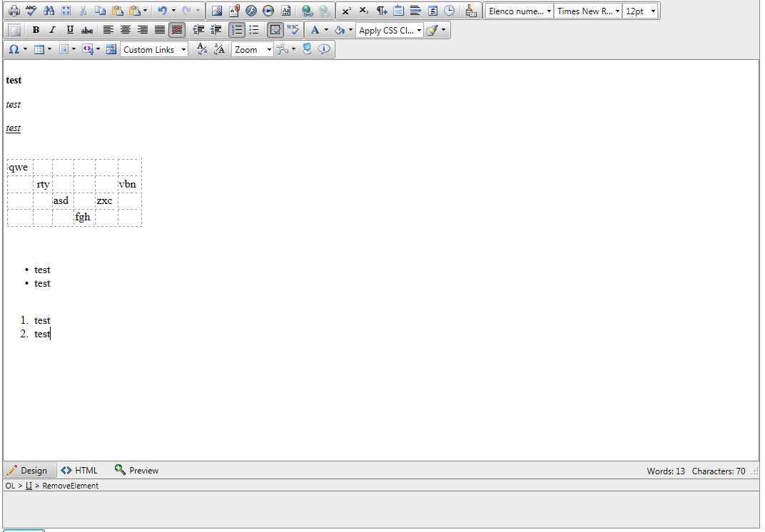Screen dimensions: 765x532
Task: Align text to the left
Action: (108, 30)
